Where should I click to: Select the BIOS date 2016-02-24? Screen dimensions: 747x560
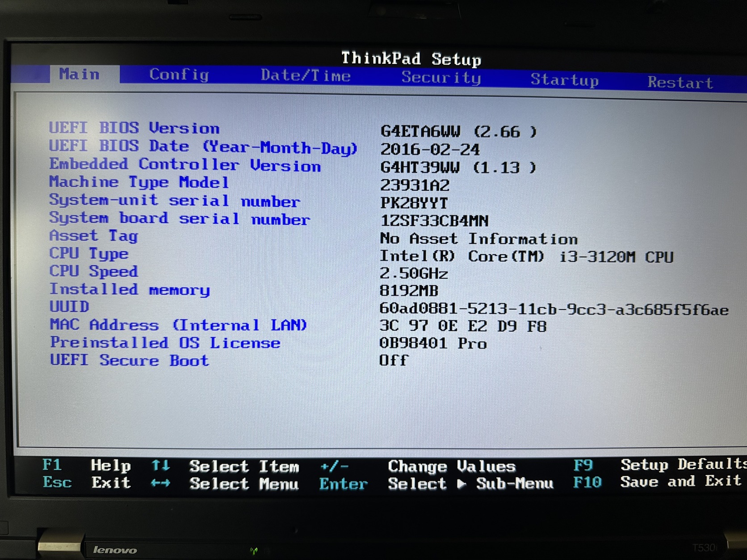430,150
